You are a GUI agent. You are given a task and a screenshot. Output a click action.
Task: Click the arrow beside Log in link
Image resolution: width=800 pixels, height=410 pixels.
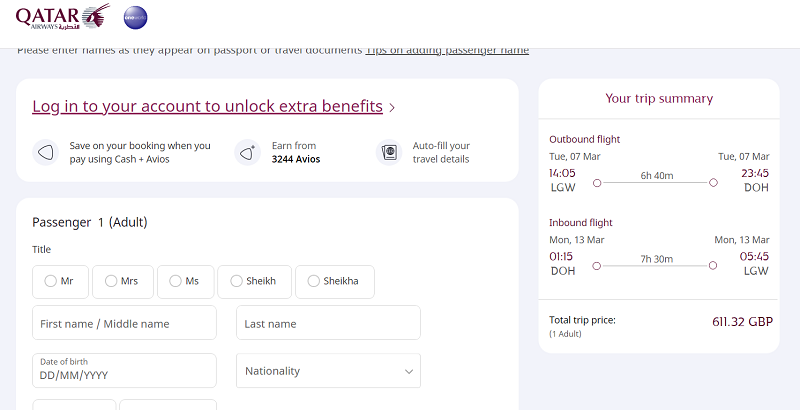pyautogui.click(x=392, y=108)
